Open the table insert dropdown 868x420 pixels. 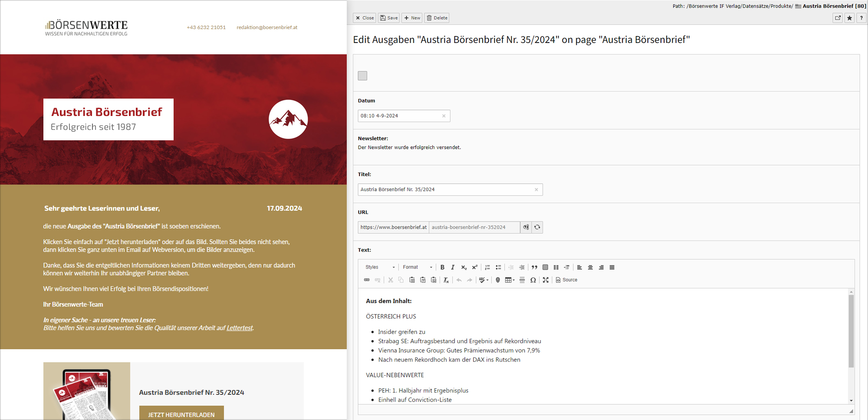[510, 280]
